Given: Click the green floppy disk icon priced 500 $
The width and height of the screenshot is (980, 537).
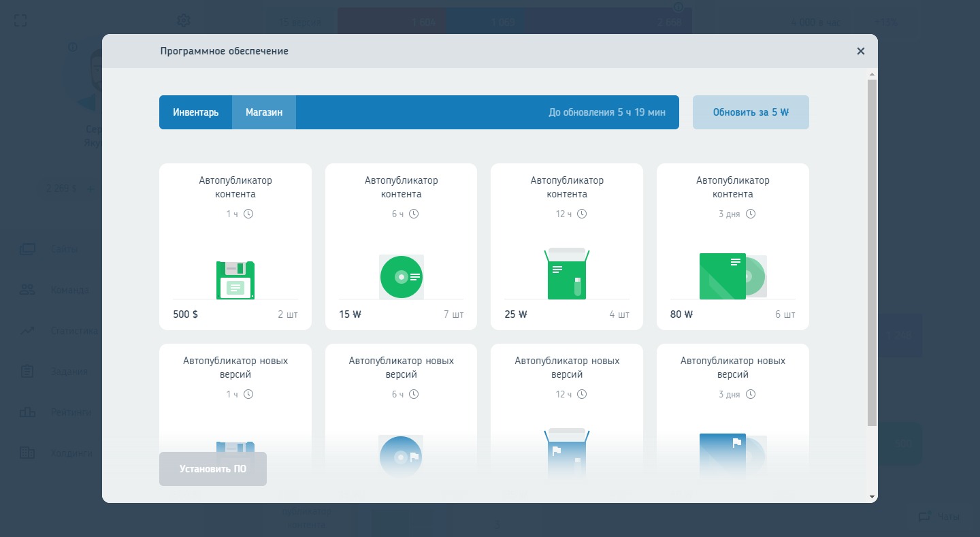Looking at the screenshot, I should pyautogui.click(x=235, y=280).
